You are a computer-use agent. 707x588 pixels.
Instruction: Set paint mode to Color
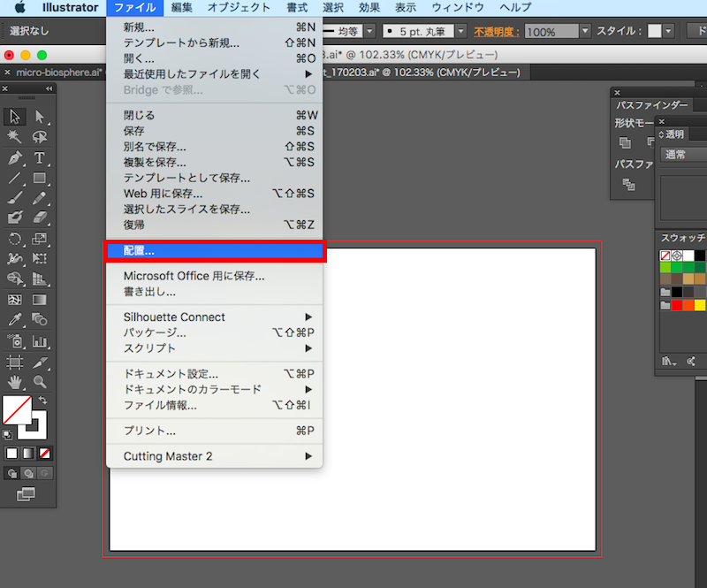point(12,454)
